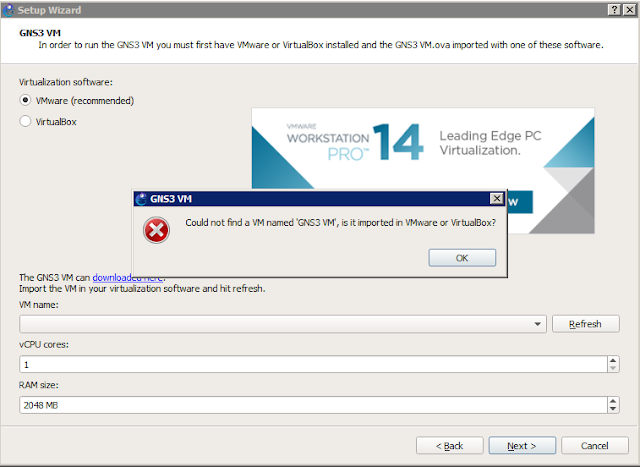The image size is (640, 467).
Task: Click the 'vCPU cores:' label
Action: pyautogui.click(x=44, y=345)
